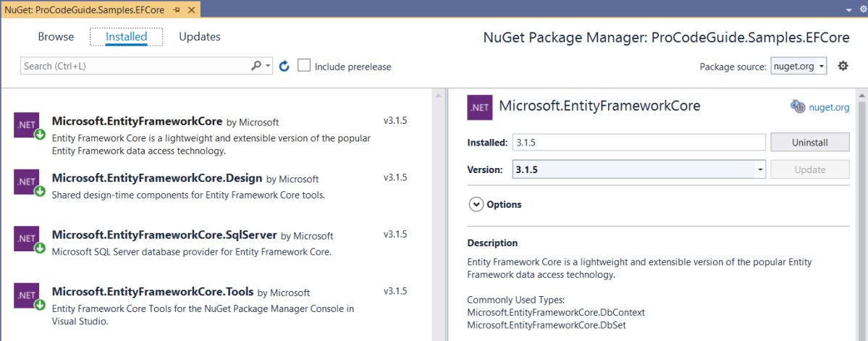Click the EntityFrameworkCore.Design .NET icon
The image size is (868, 341).
tap(27, 182)
